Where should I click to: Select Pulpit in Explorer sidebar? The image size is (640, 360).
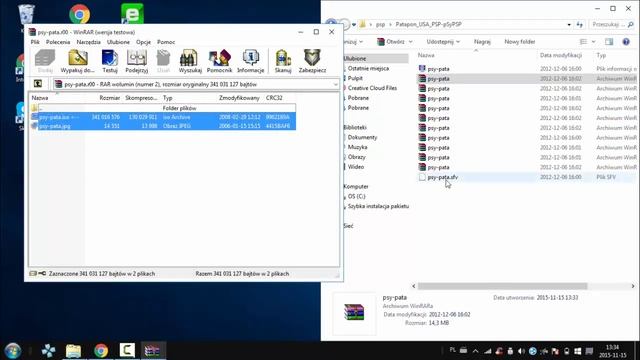[x=355, y=78]
